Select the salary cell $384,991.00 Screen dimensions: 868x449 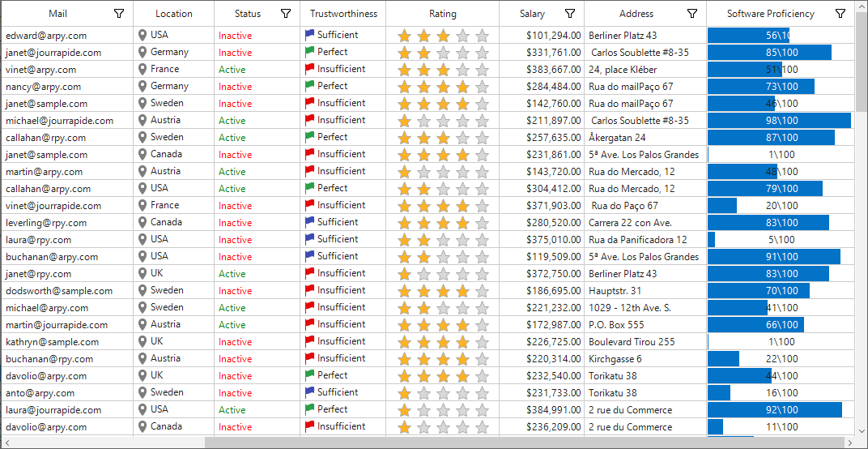[542, 410]
